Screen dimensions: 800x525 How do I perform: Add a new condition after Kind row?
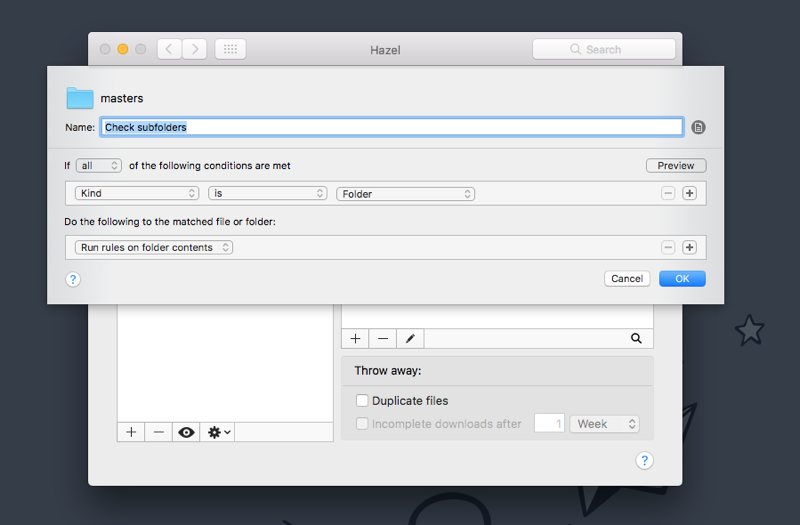[689, 193]
